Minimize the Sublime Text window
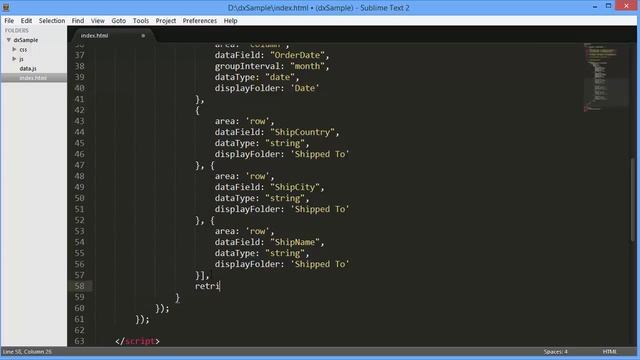The image size is (640, 360). (595, 7)
